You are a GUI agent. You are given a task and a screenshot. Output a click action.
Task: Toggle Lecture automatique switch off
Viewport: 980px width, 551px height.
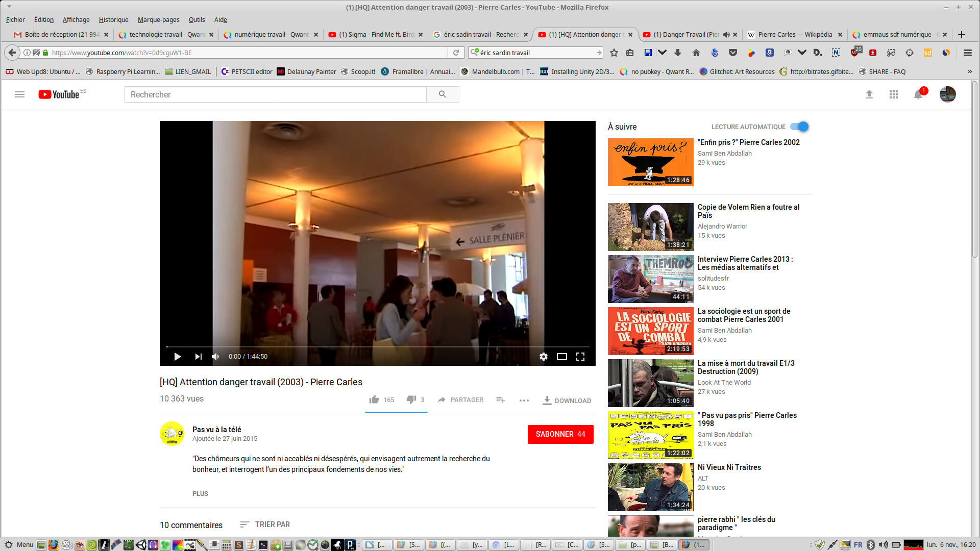pos(799,127)
